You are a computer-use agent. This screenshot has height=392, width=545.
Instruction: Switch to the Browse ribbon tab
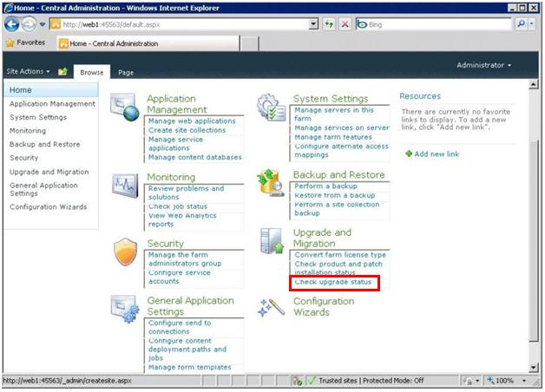tap(92, 72)
